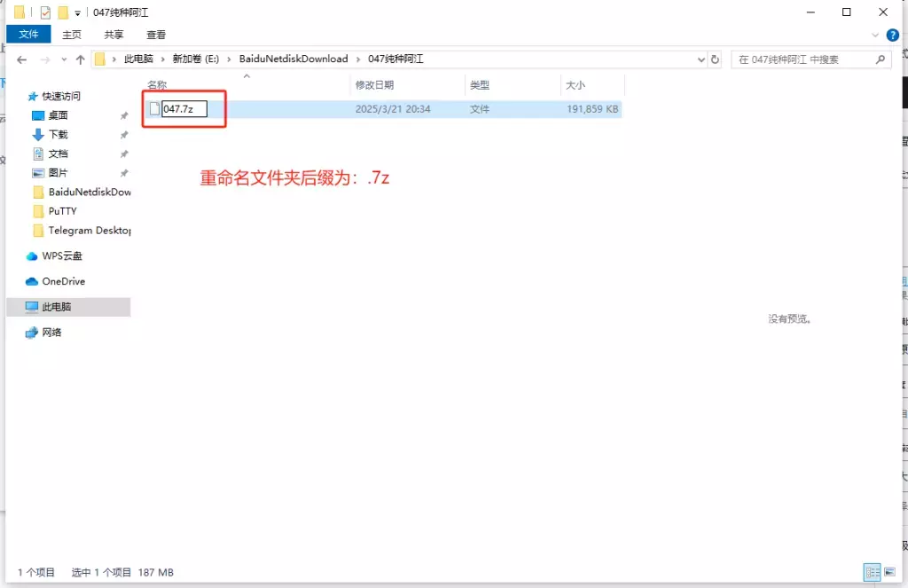
Task: Click the Help question mark icon
Action: point(892,35)
